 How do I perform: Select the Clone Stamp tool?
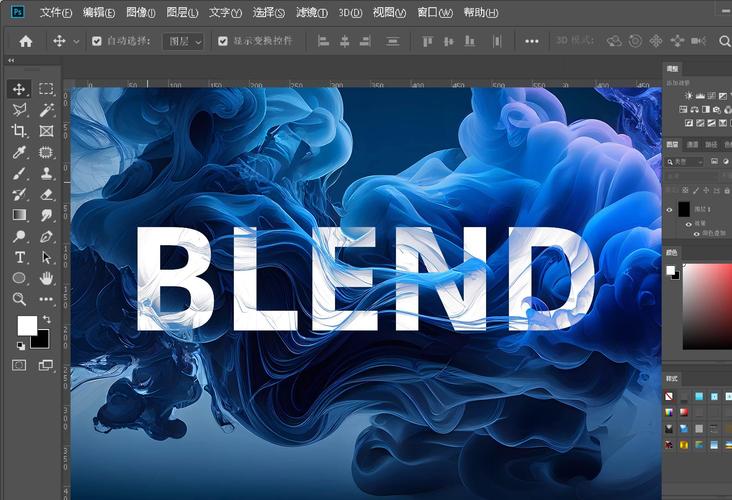(46, 174)
